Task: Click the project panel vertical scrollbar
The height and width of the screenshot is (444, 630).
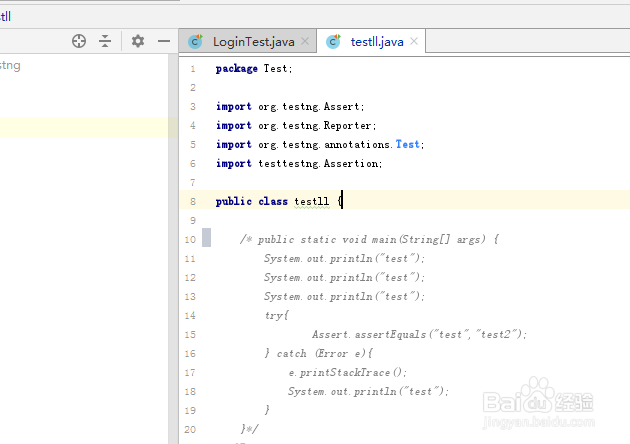Action: pyautogui.click(x=173, y=249)
